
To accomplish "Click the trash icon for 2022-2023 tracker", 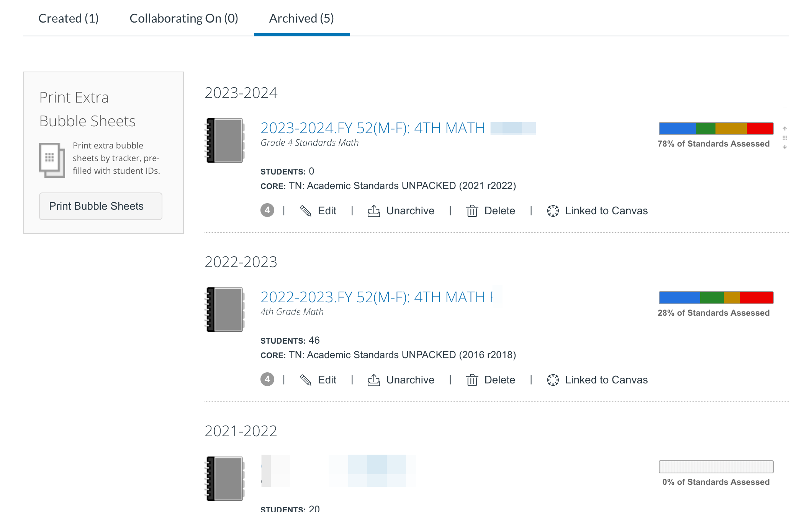I will pyautogui.click(x=472, y=380).
